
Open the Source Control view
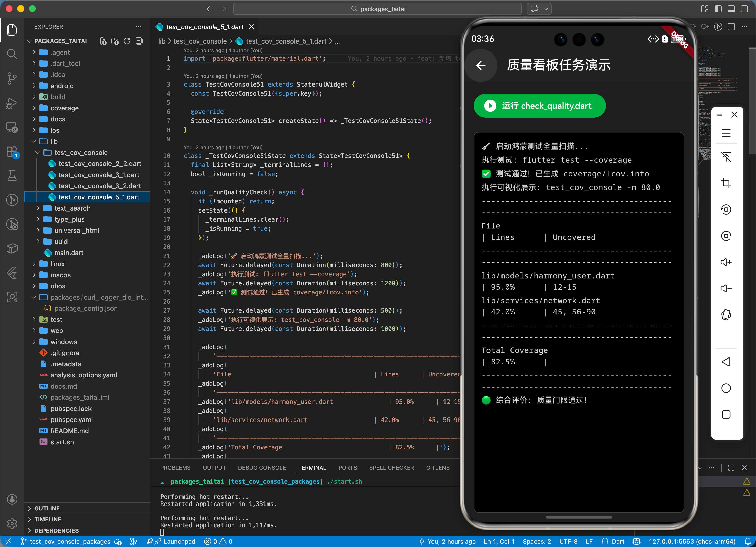[12, 78]
